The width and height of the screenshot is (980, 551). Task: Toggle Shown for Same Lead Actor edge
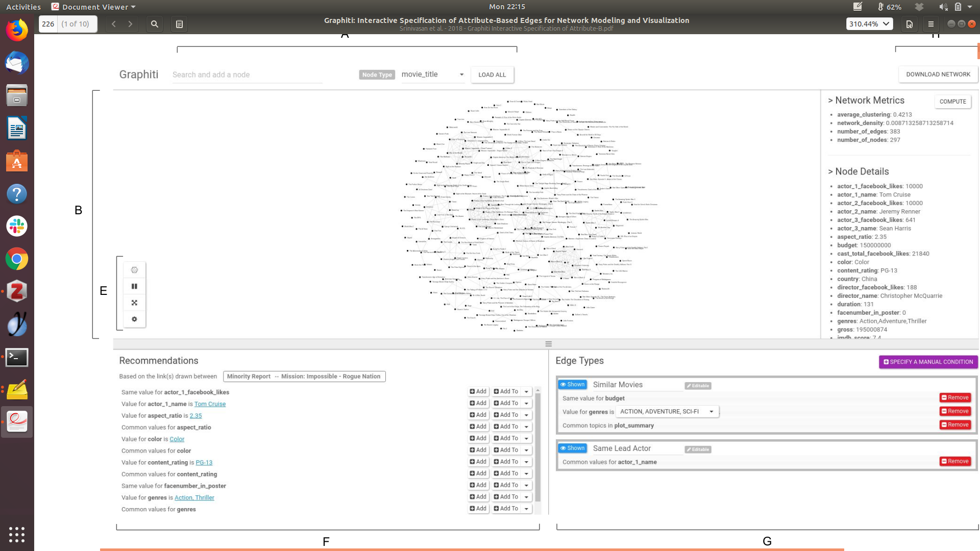pyautogui.click(x=572, y=448)
